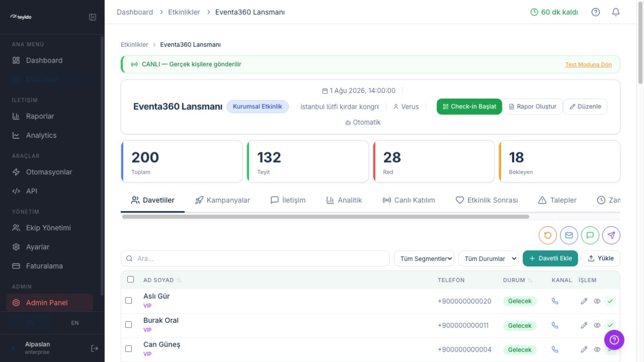Viewport: 644px width, 362px height.
Task: Click the orange refresh circle icon
Action: (548, 235)
